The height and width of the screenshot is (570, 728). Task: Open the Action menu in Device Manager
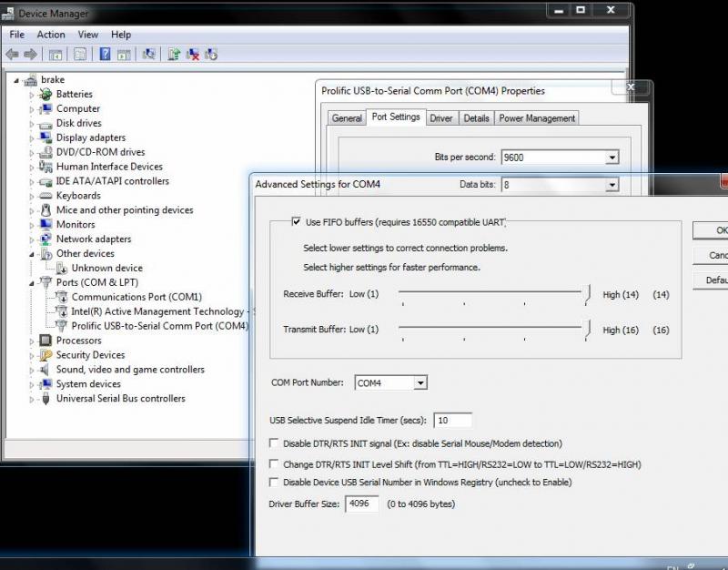click(51, 35)
